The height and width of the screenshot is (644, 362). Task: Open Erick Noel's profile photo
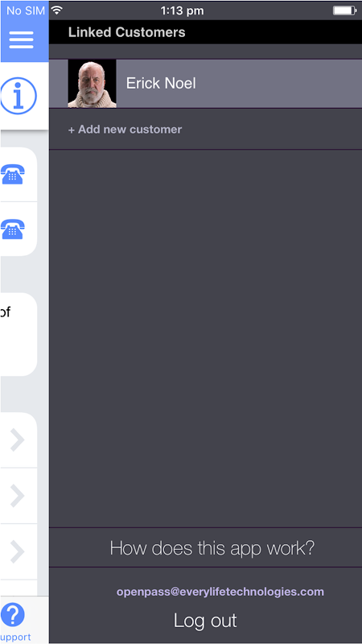pos(92,84)
